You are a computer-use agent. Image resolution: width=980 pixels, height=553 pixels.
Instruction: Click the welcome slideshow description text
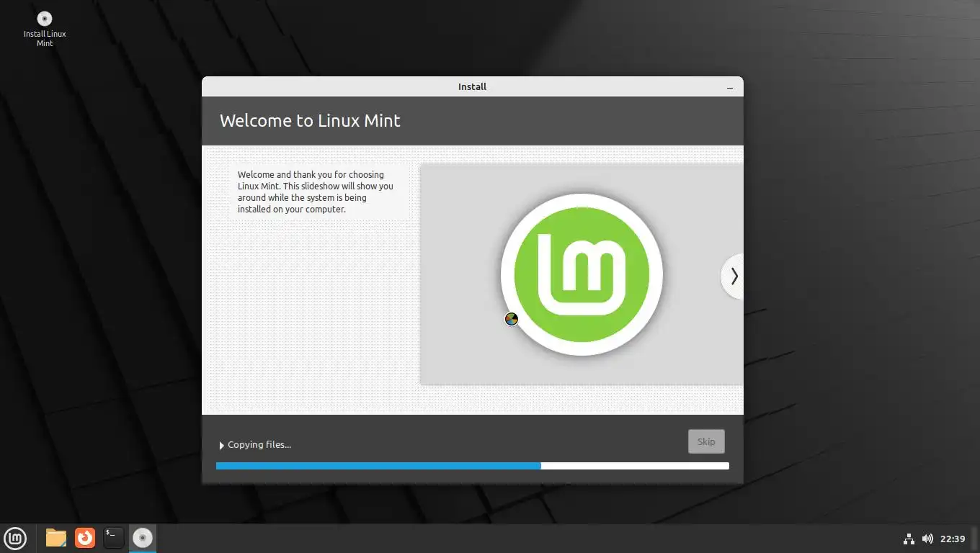point(316,192)
